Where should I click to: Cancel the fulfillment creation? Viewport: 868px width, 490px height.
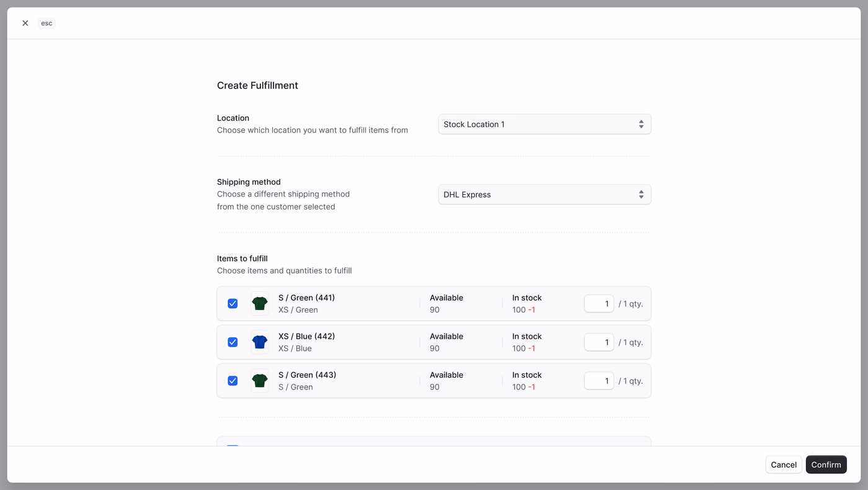coord(784,465)
